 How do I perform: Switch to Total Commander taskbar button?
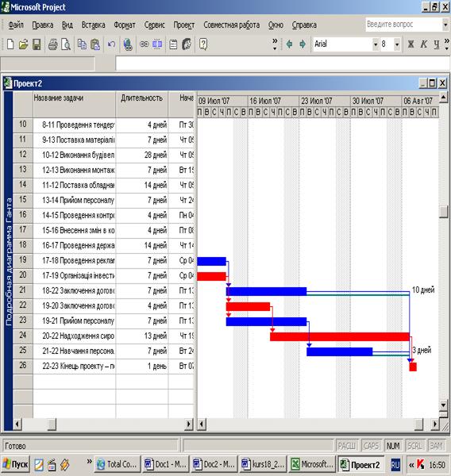(x=118, y=464)
